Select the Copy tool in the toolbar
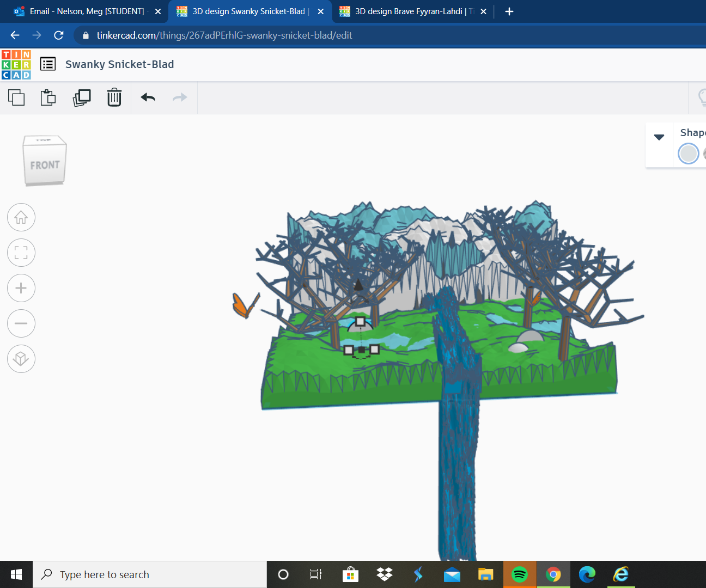The width and height of the screenshot is (706, 588). (16, 97)
